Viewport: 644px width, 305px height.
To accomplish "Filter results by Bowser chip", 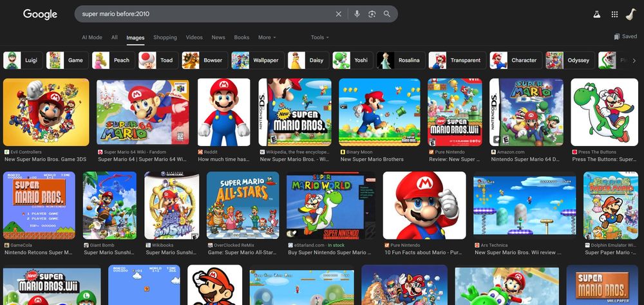I will tap(205, 60).
